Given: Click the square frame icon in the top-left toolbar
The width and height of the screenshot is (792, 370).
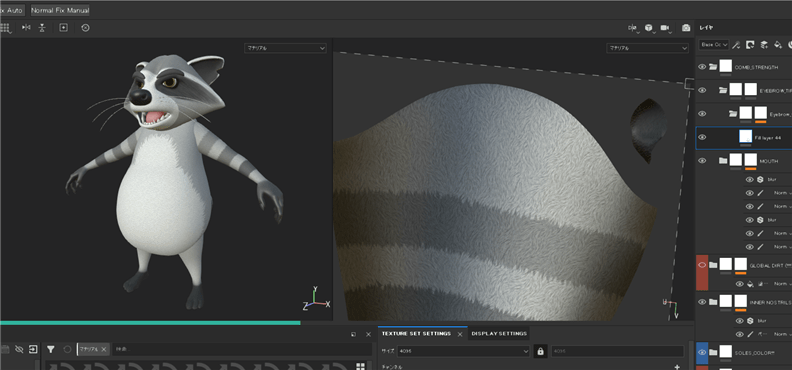Looking at the screenshot, I should point(63,28).
